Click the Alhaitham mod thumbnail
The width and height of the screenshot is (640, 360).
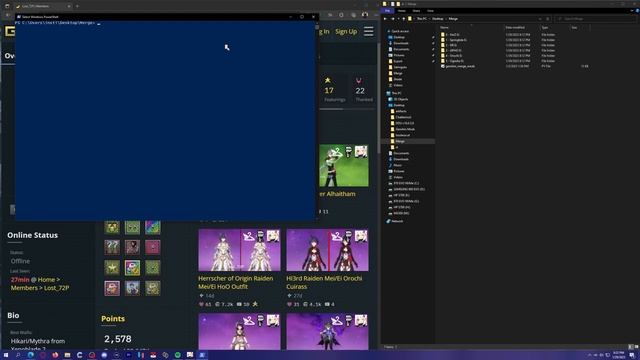pos(344,165)
